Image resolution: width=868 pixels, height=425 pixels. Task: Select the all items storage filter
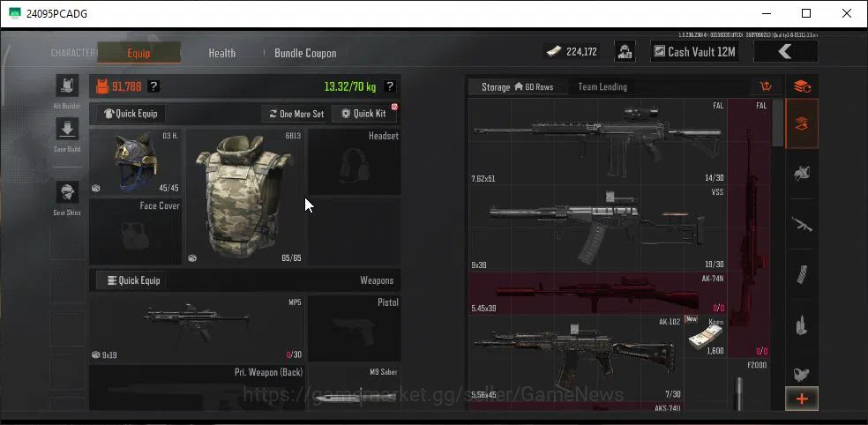pyautogui.click(x=802, y=124)
